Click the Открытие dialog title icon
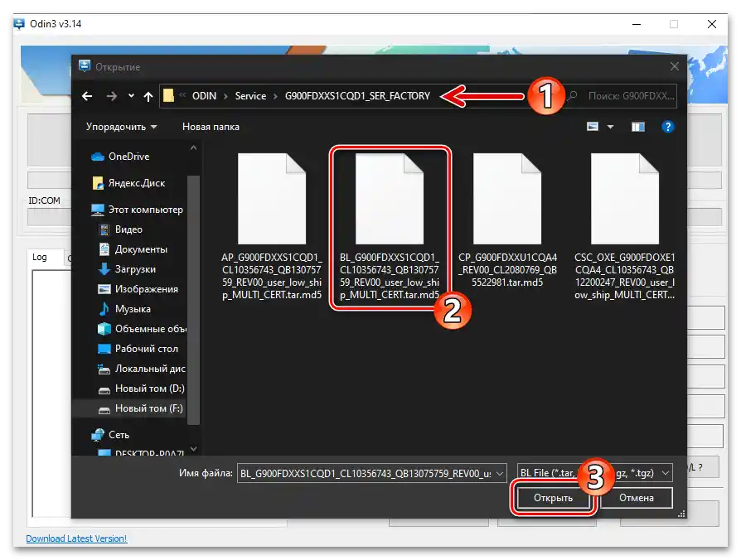741x560 pixels. click(x=85, y=66)
